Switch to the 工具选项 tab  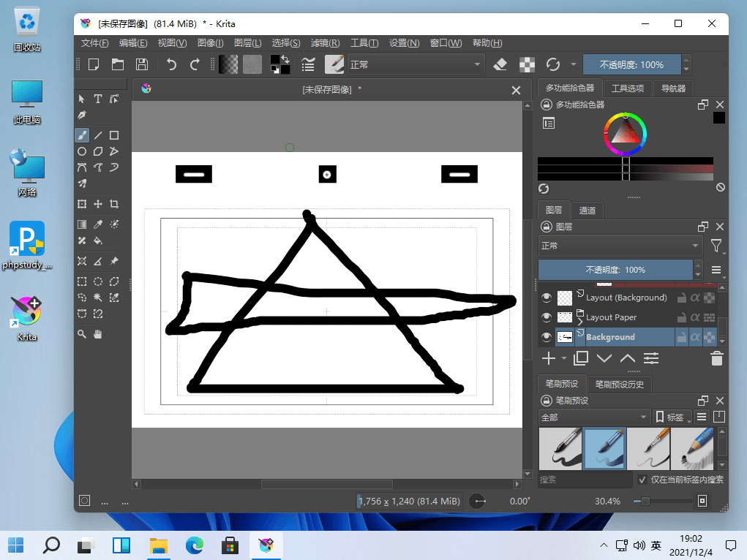628,88
